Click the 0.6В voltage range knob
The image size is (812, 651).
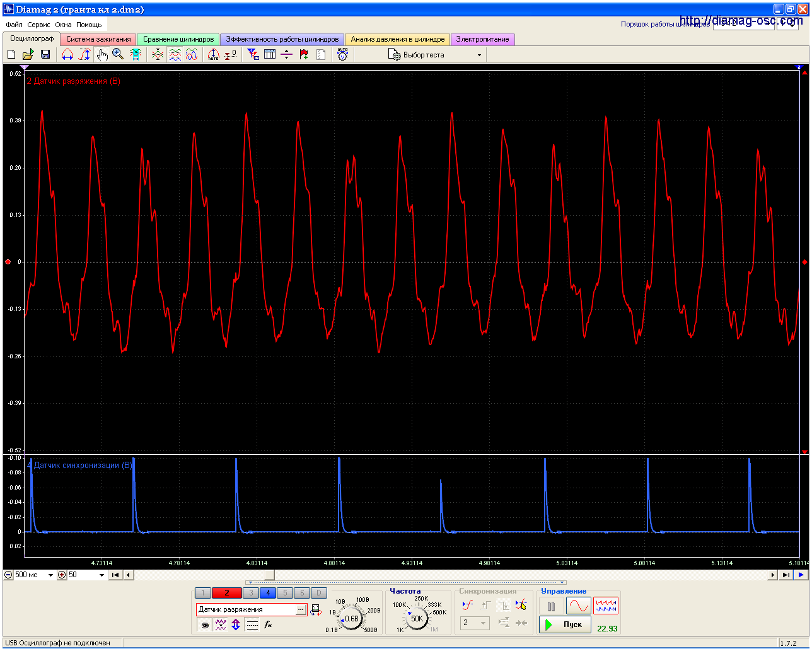pos(351,619)
